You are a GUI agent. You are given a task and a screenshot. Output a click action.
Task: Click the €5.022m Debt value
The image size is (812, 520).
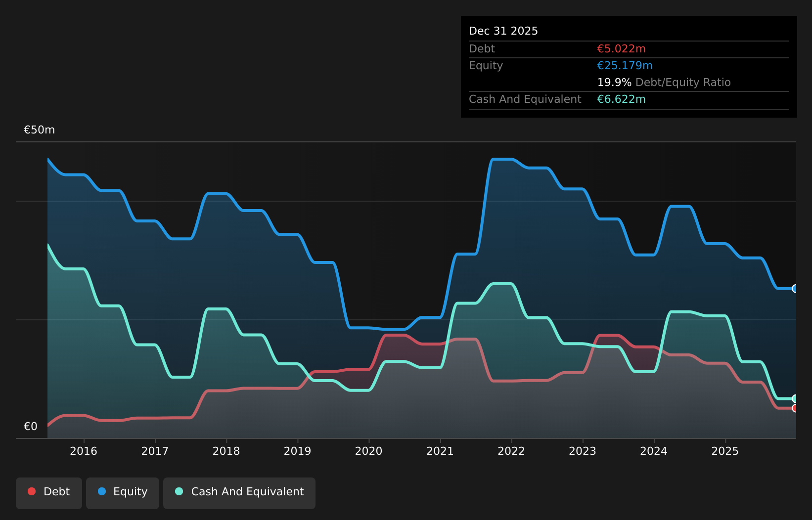coord(621,49)
